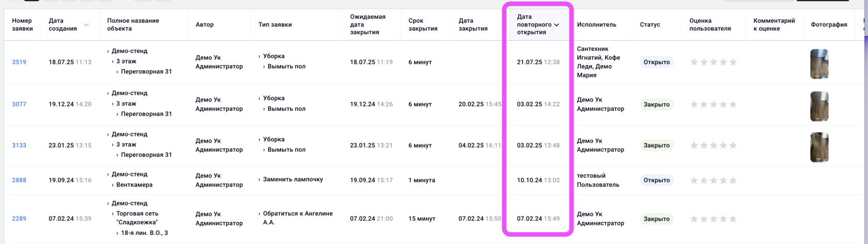Set three stars on request 3133
This screenshot has width=868, height=244.
click(x=714, y=145)
